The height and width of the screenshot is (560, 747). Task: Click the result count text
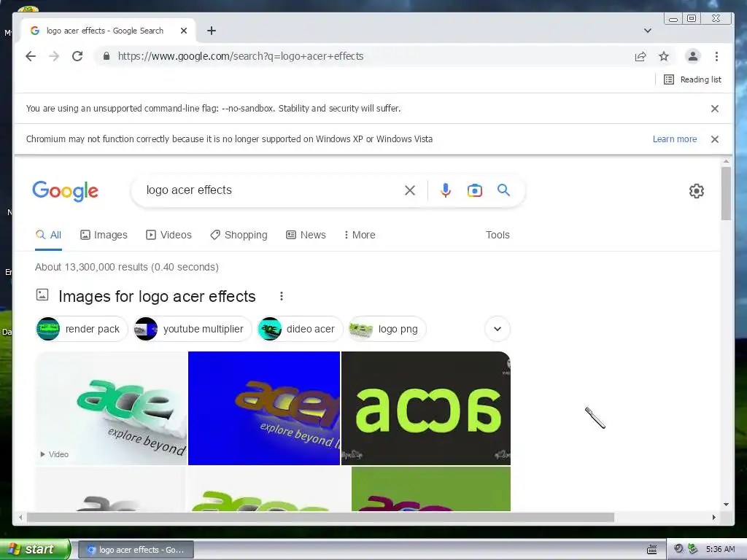[127, 267]
